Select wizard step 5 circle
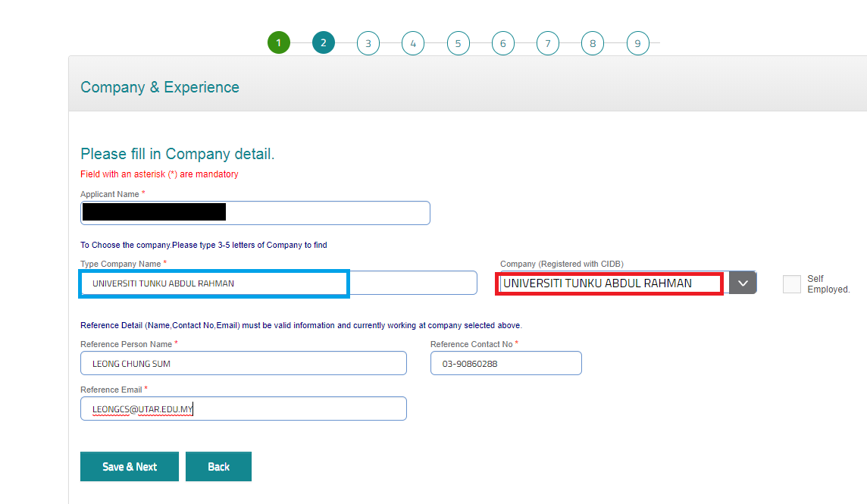This screenshot has width=867, height=504. tap(459, 43)
